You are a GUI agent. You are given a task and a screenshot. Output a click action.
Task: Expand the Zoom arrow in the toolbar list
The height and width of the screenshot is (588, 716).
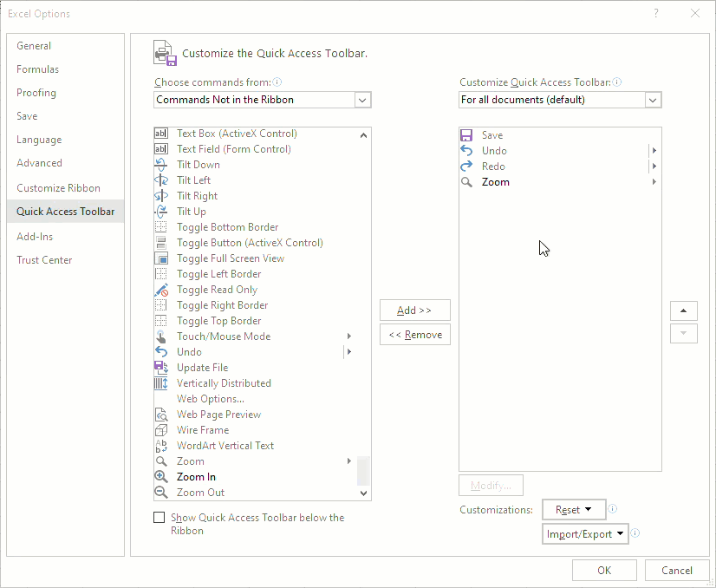coord(654,182)
